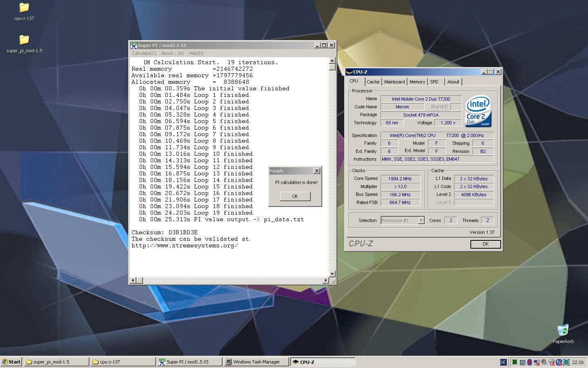Minimize the CPU-Z window
The image size is (588, 368).
tap(484, 72)
